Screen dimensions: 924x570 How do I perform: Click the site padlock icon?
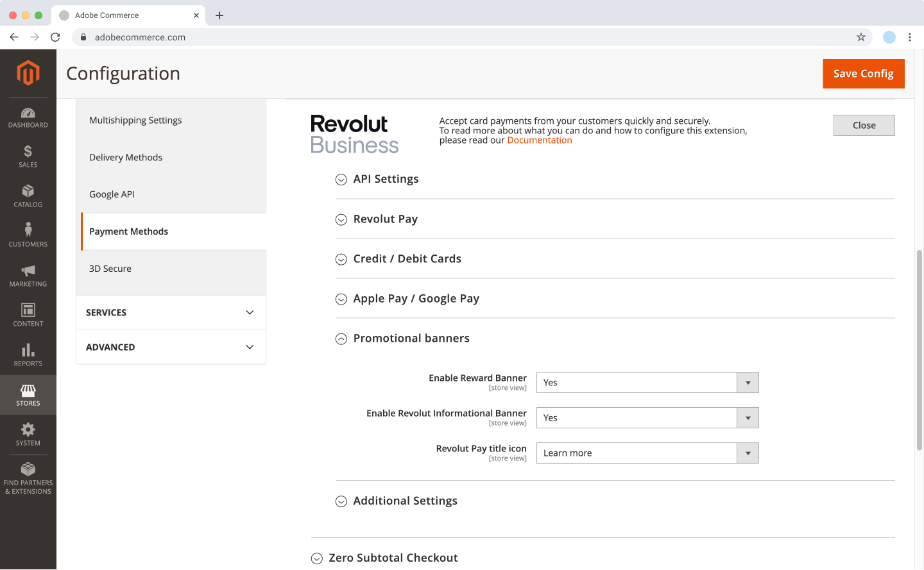pyautogui.click(x=83, y=37)
